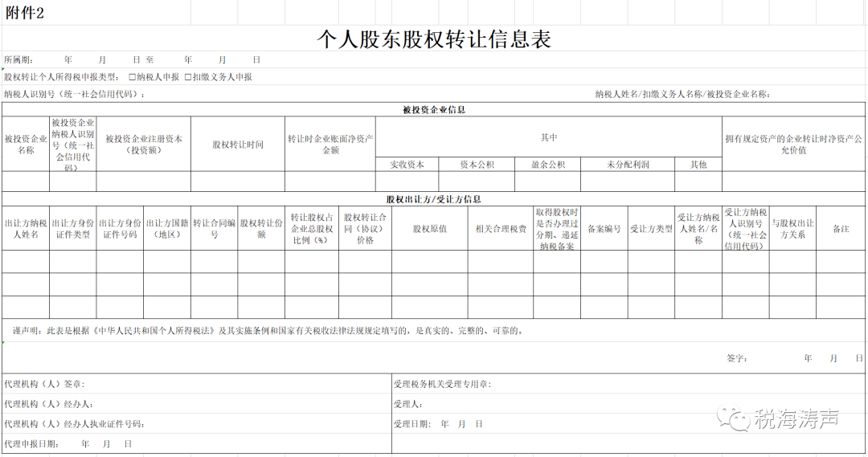
Task: Click 纳税人姓名/扣缴义务人名称/被投资企业名称 label
Action: pos(683,94)
